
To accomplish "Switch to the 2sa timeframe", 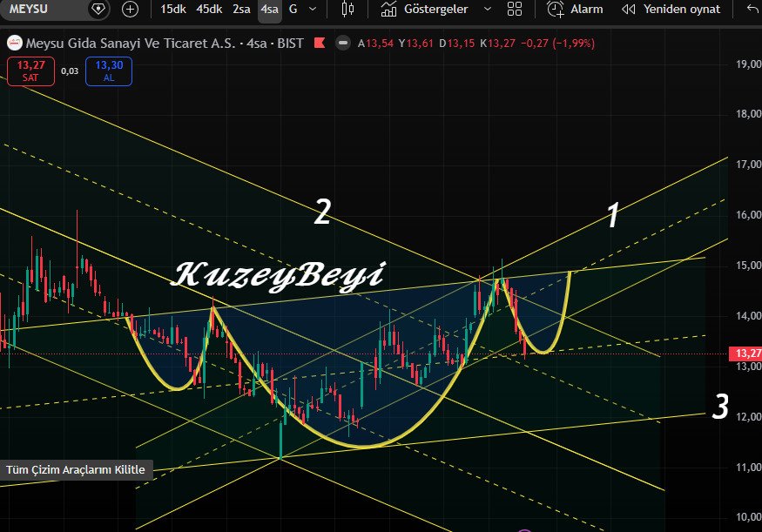I will click(x=241, y=9).
